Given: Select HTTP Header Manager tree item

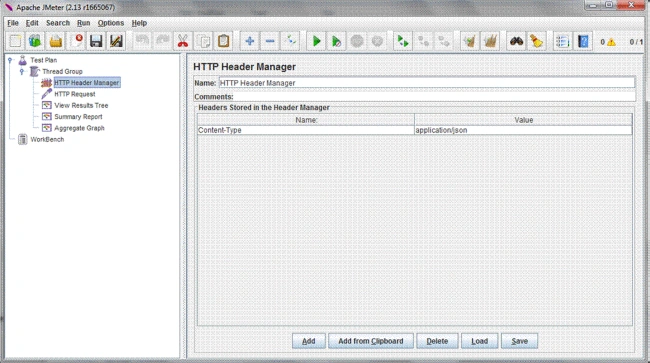Looking at the screenshot, I should pyautogui.click(x=87, y=82).
